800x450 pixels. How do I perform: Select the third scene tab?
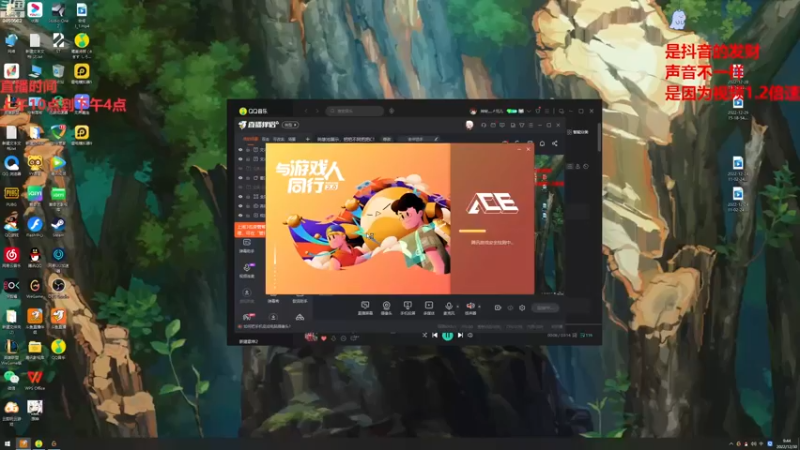click(x=279, y=139)
